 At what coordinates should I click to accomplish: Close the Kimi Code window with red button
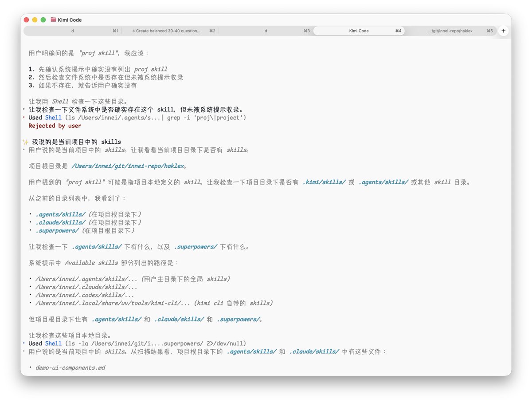[x=26, y=20]
